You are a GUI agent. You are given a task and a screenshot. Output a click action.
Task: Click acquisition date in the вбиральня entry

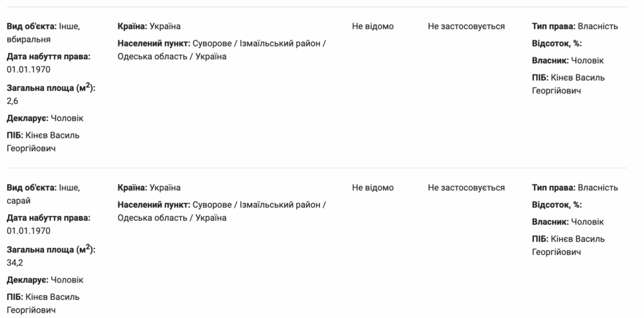click(x=28, y=69)
